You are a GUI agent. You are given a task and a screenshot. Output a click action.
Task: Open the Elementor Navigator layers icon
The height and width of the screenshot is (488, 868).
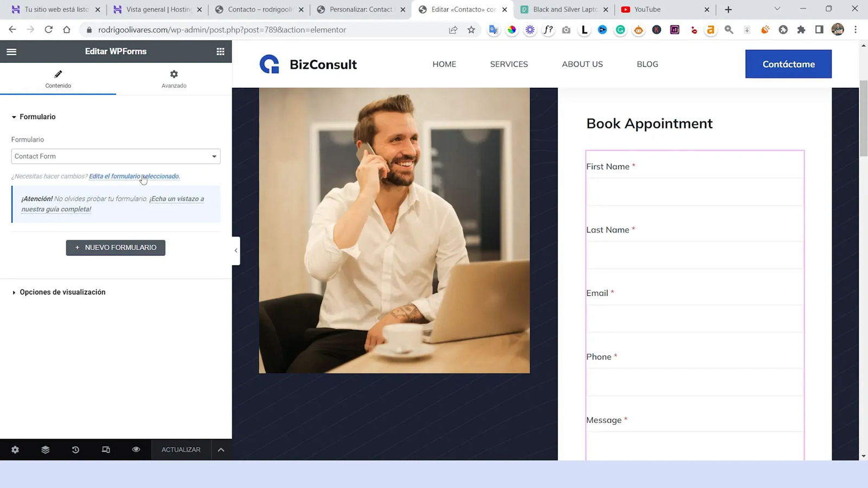(x=46, y=450)
